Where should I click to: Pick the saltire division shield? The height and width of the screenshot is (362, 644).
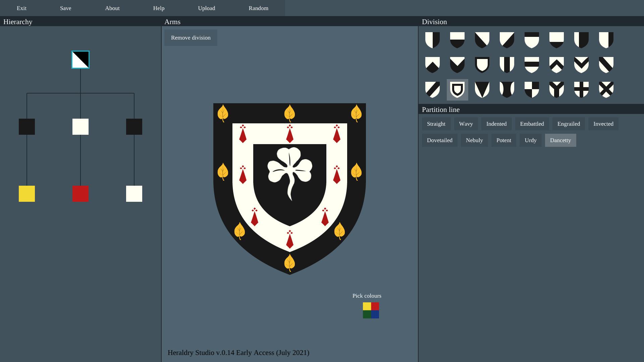(x=606, y=89)
